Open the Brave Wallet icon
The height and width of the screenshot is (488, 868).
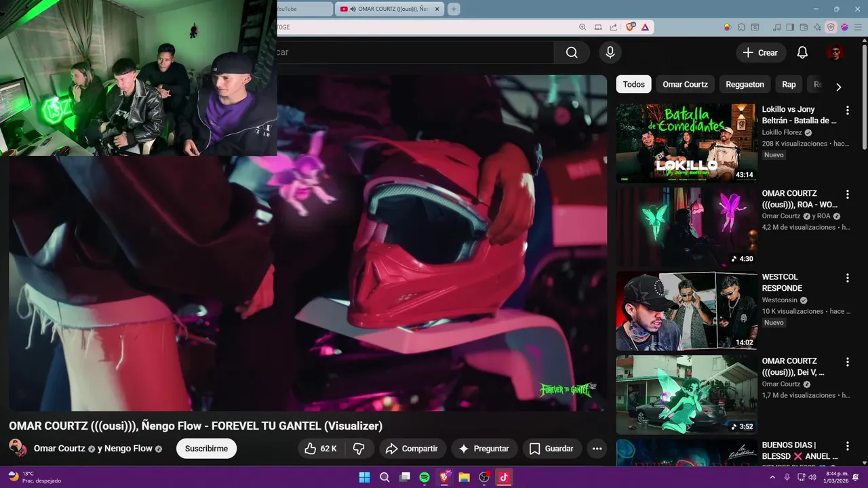click(x=804, y=27)
